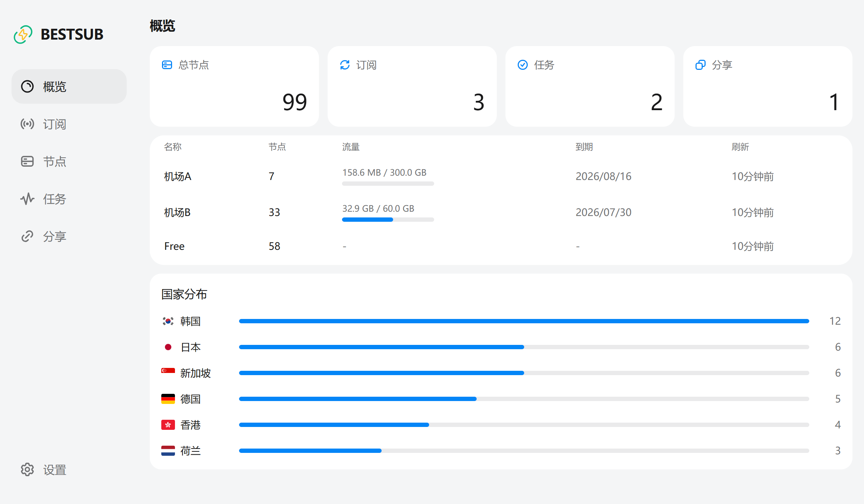Click the 概览 clock icon in sidebar
This screenshot has height=504, width=864.
click(x=27, y=86)
